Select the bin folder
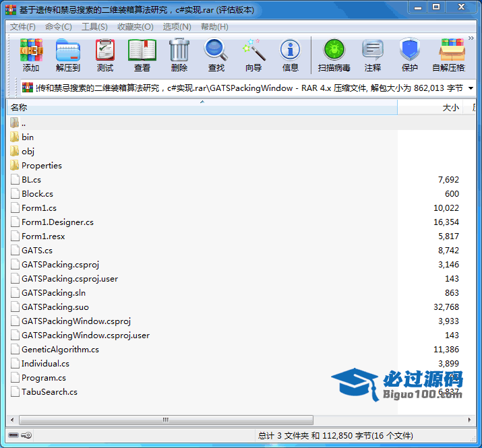Image resolution: width=482 pixels, height=448 pixels. [x=22, y=137]
